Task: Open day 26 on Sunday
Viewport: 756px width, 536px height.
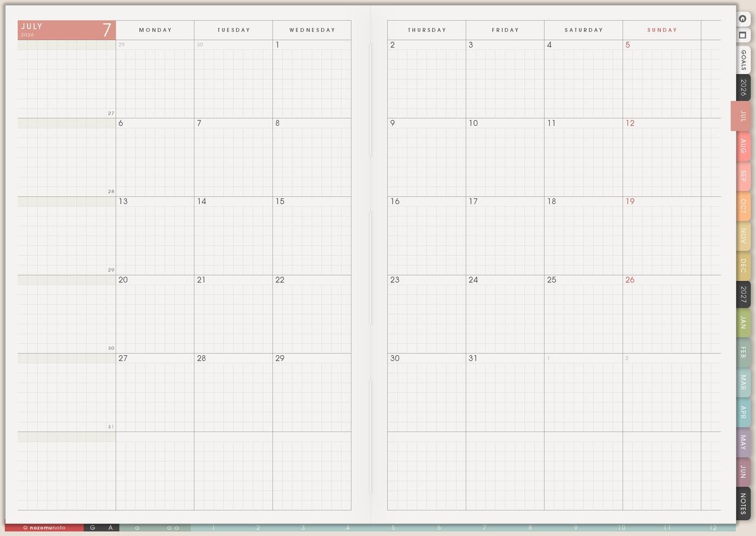Action: coord(630,280)
